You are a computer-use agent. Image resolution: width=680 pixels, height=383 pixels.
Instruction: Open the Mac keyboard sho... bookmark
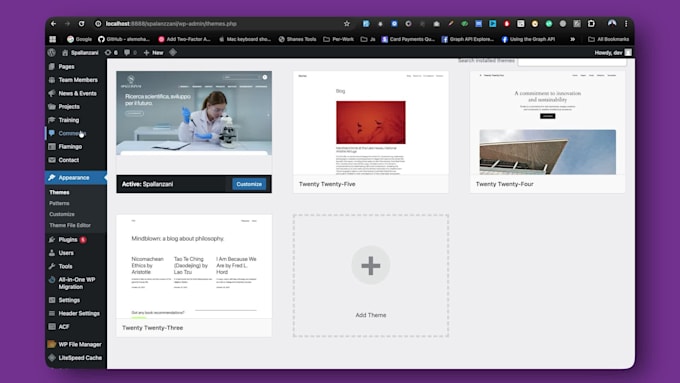coord(245,39)
